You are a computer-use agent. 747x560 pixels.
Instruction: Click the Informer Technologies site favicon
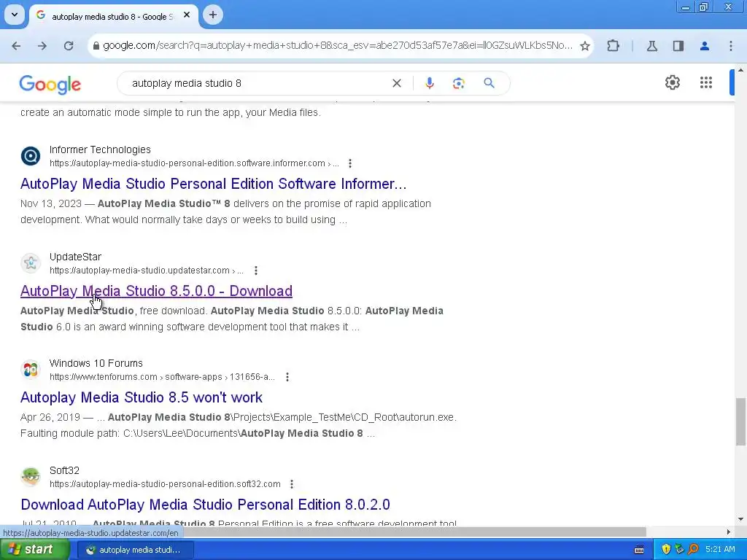click(x=31, y=156)
